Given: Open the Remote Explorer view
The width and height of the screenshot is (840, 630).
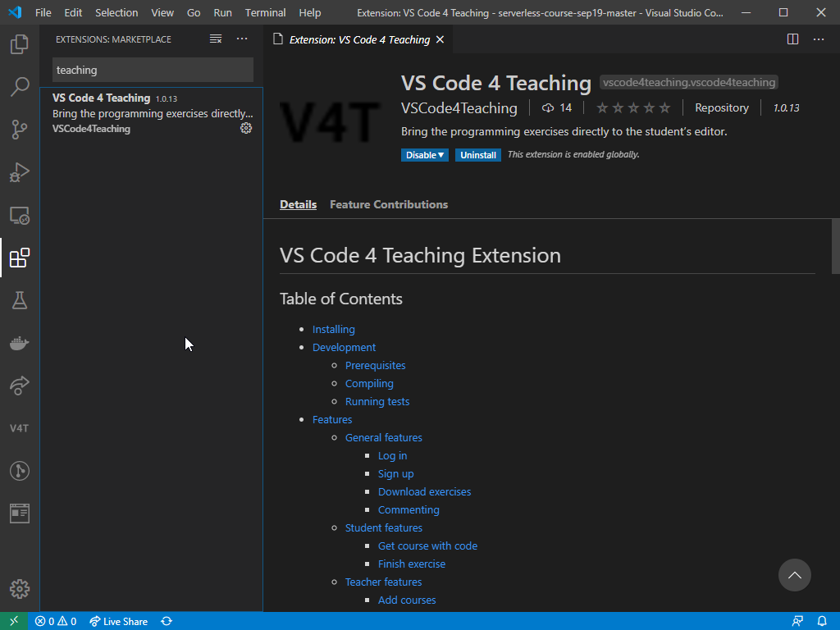Looking at the screenshot, I should (x=20, y=216).
